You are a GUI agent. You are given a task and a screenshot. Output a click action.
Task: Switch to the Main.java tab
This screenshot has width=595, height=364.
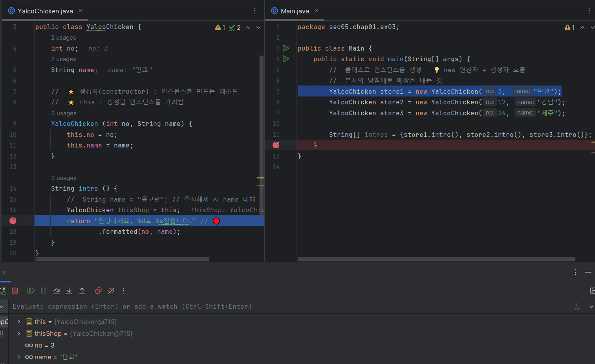pos(295,11)
